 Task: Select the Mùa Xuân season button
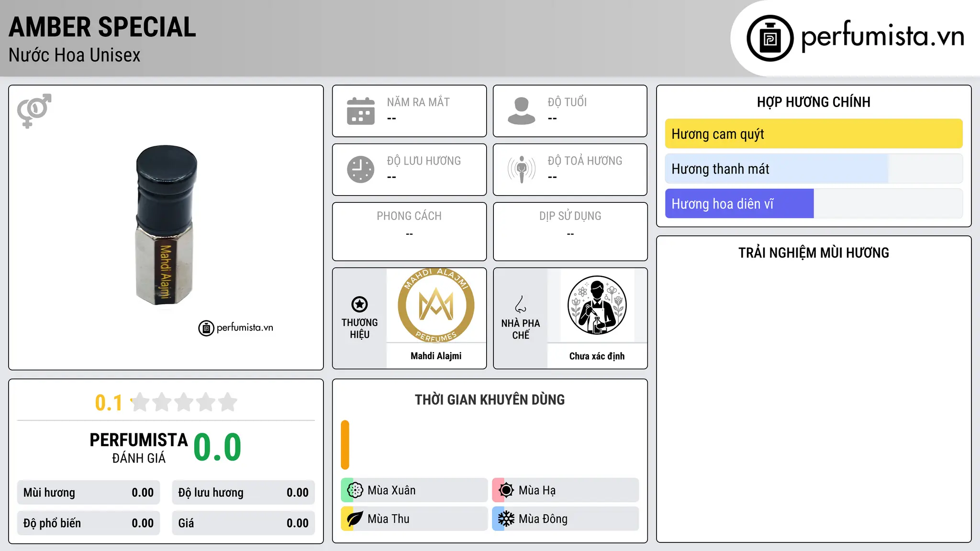click(414, 490)
